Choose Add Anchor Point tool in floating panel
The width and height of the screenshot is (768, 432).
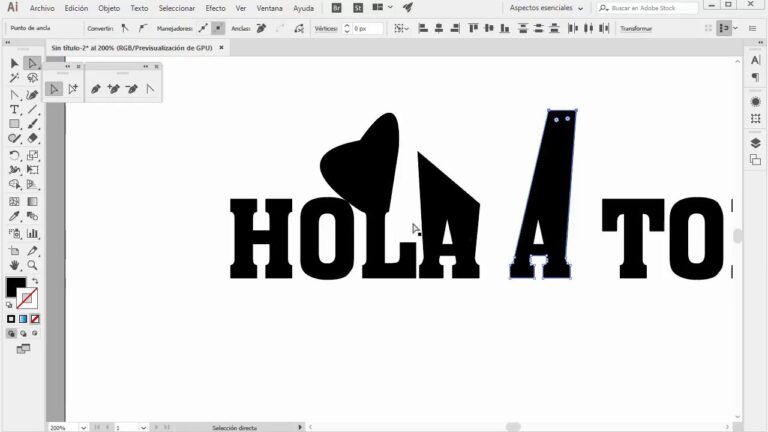coord(114,89)
